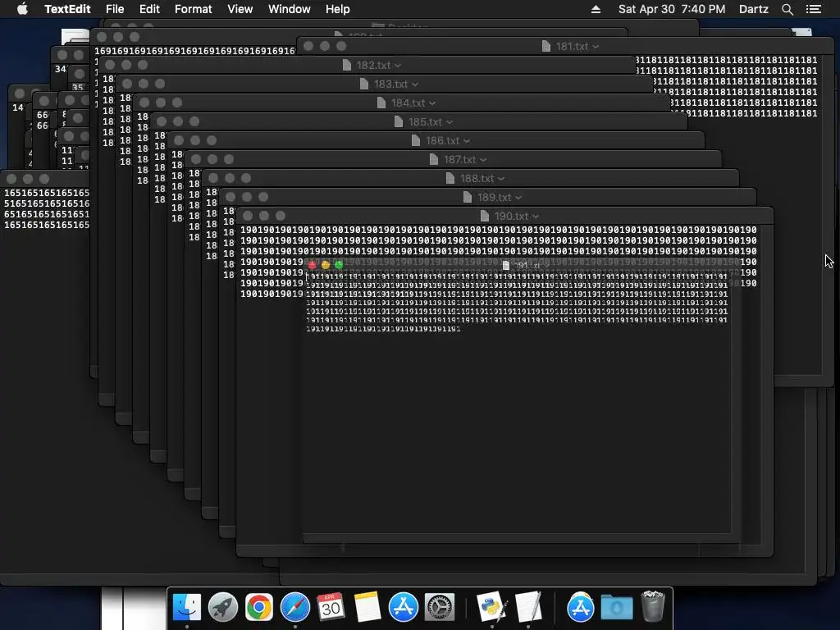Expand the 186.txt title chevron
Image resolution: width=840 pixels, height=630 pixels.
pos(467,141)
